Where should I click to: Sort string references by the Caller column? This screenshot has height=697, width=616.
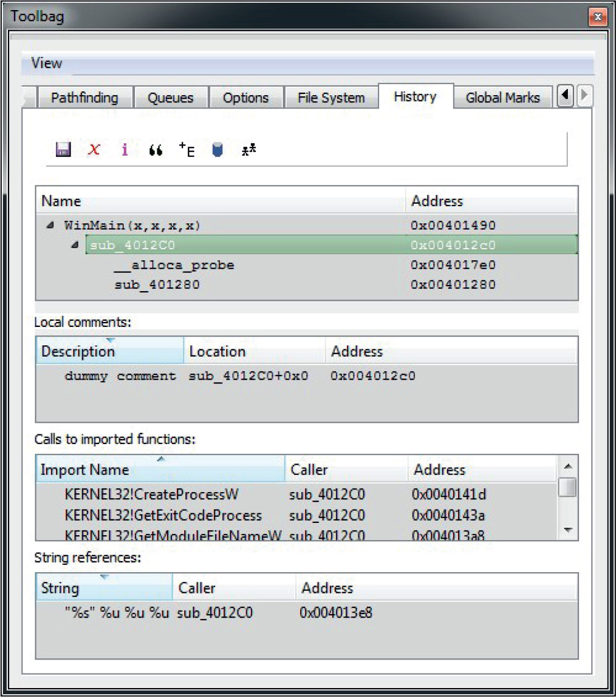234,587
